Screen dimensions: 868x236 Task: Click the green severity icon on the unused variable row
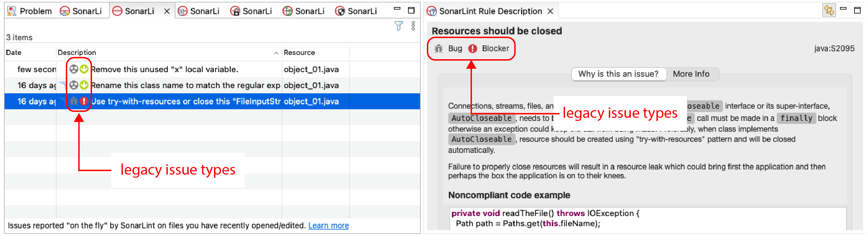tap(84, 69)
